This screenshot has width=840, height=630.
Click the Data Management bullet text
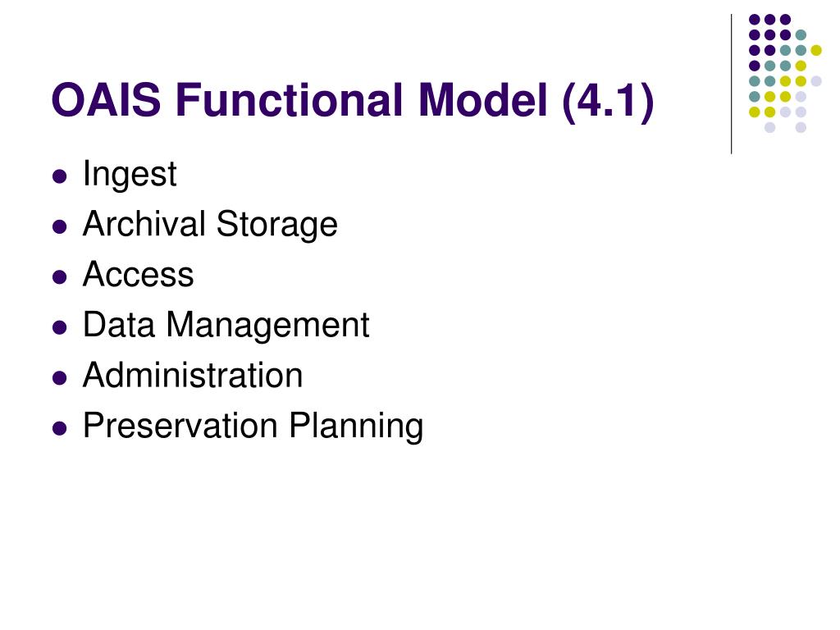pyautogui.click(x=226, y=325)
